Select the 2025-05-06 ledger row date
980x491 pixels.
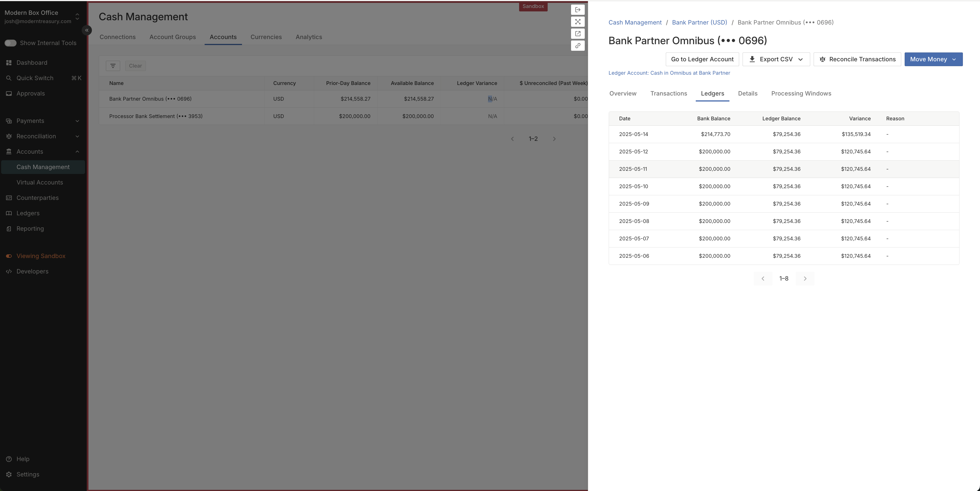pos(634,256)
